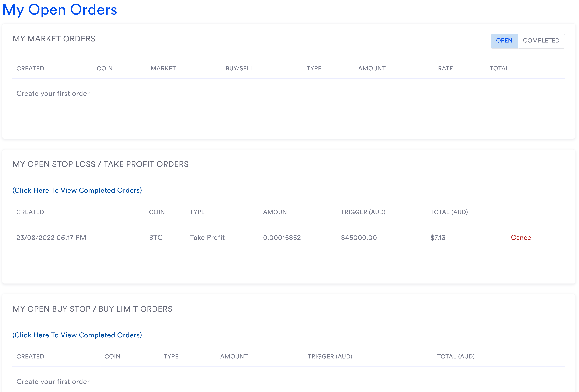Click TRIGGER (AUD) header in Take Profit table
The width and height of the screenshot is (579, 392).
(363, 212)
